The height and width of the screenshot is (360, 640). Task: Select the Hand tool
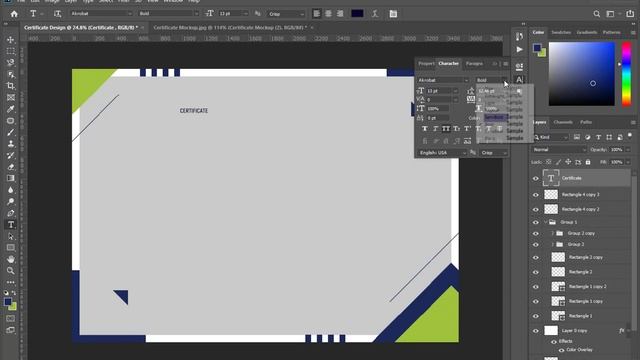click(11, 259)
